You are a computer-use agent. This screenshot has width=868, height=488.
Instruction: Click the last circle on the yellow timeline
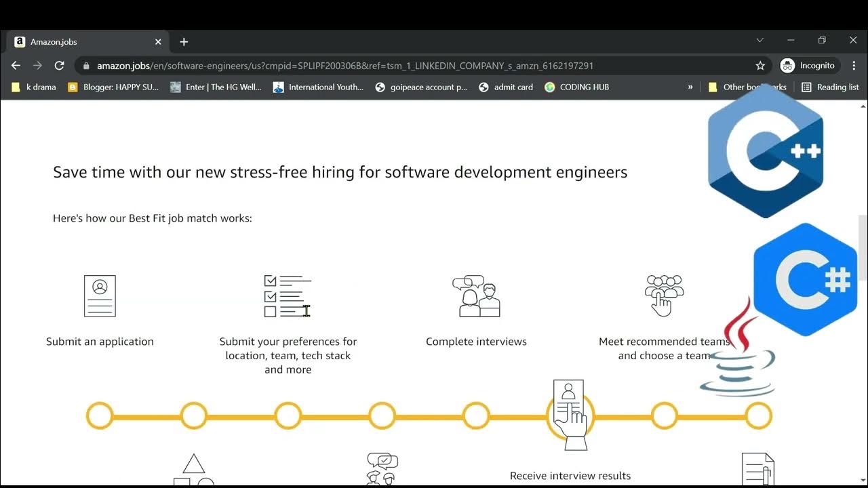click(758, 415)
